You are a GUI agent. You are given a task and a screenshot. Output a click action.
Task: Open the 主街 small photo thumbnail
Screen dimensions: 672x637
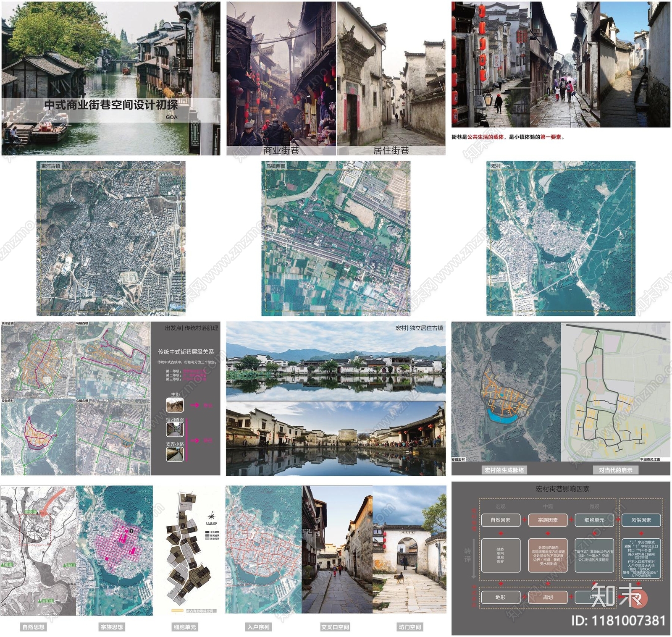[175, 405]
